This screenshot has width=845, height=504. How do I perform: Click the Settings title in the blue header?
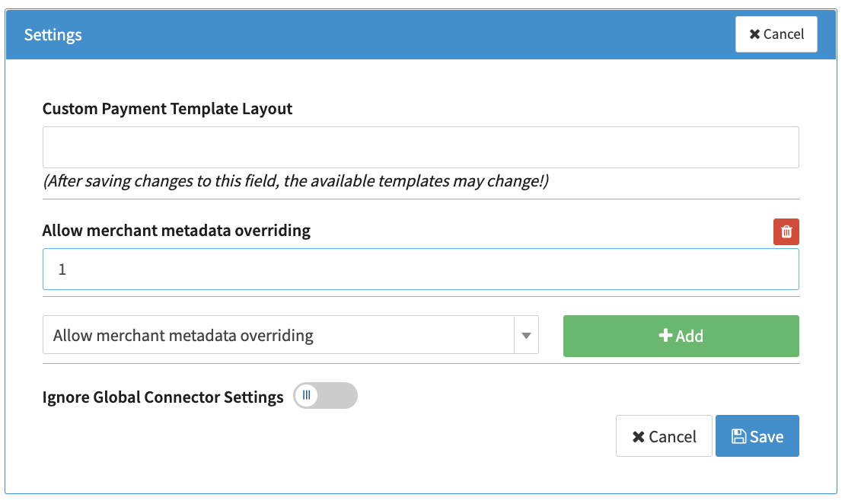pos(53,35)
